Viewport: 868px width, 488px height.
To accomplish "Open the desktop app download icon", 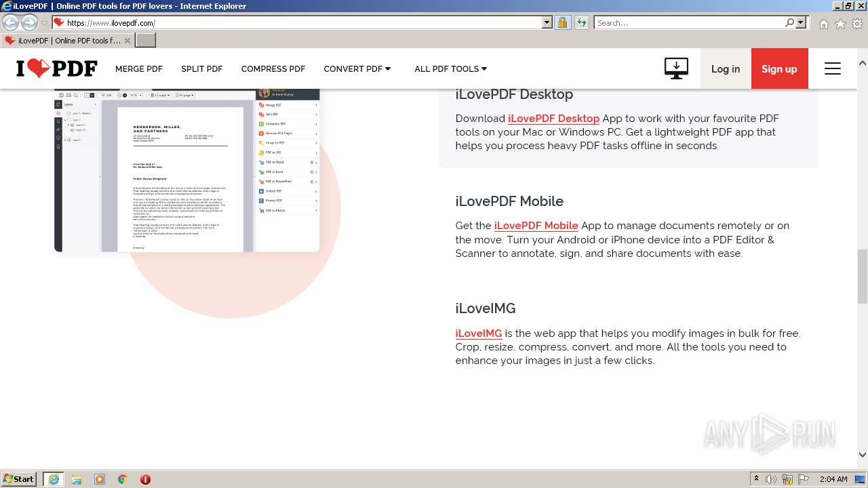I will (x=676, y=68).
